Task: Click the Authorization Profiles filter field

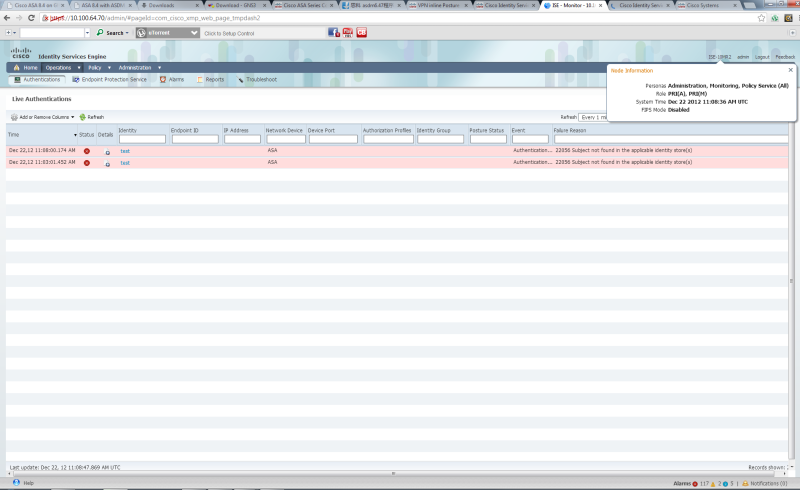Action: (388, 139)
